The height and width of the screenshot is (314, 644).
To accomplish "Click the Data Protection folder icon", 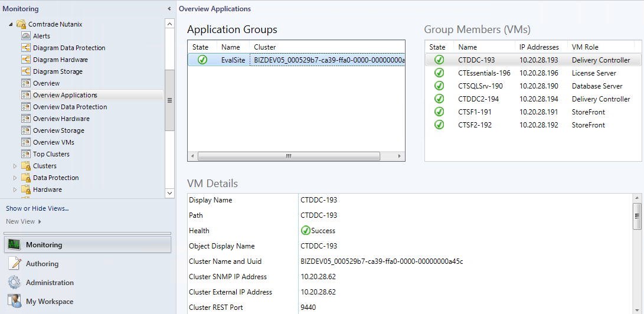I will coord(26,178).
